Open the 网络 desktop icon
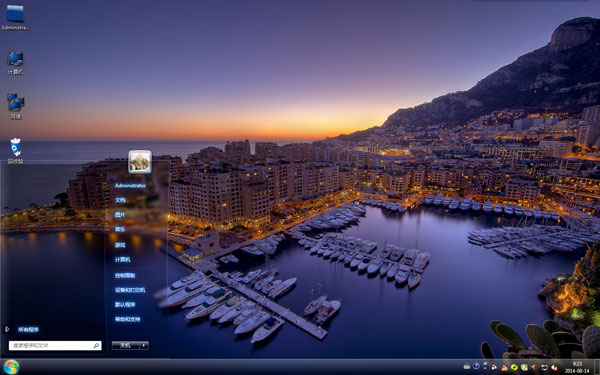 point(15,106)
